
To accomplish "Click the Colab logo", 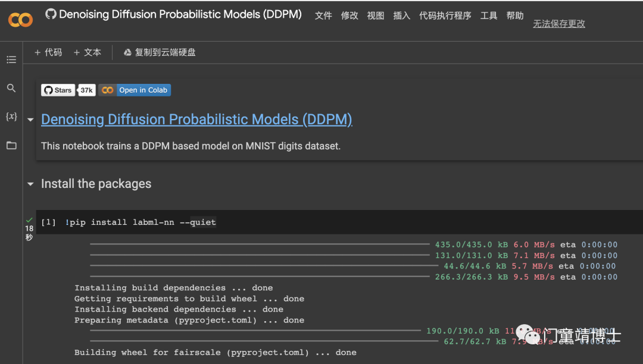I will (x=20, y=20).
